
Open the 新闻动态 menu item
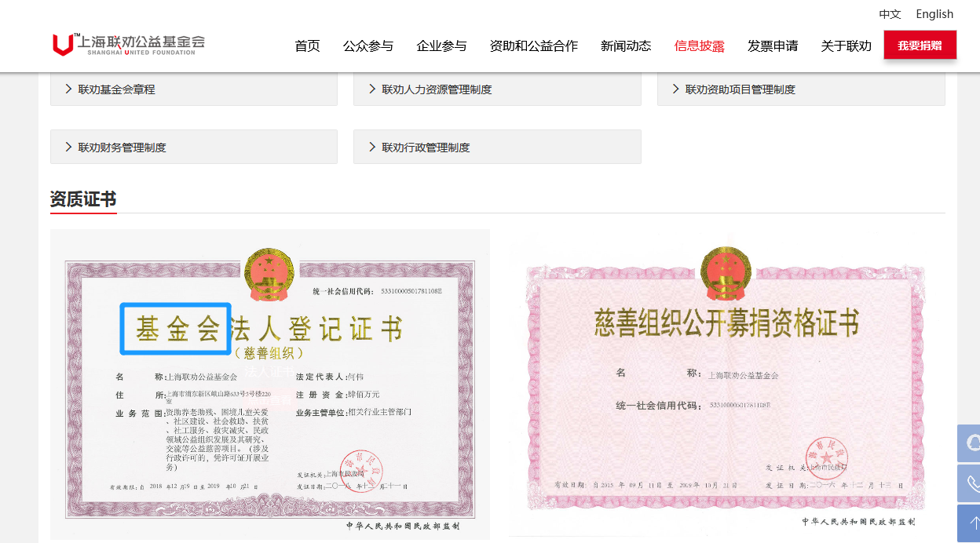pos(626,46)
